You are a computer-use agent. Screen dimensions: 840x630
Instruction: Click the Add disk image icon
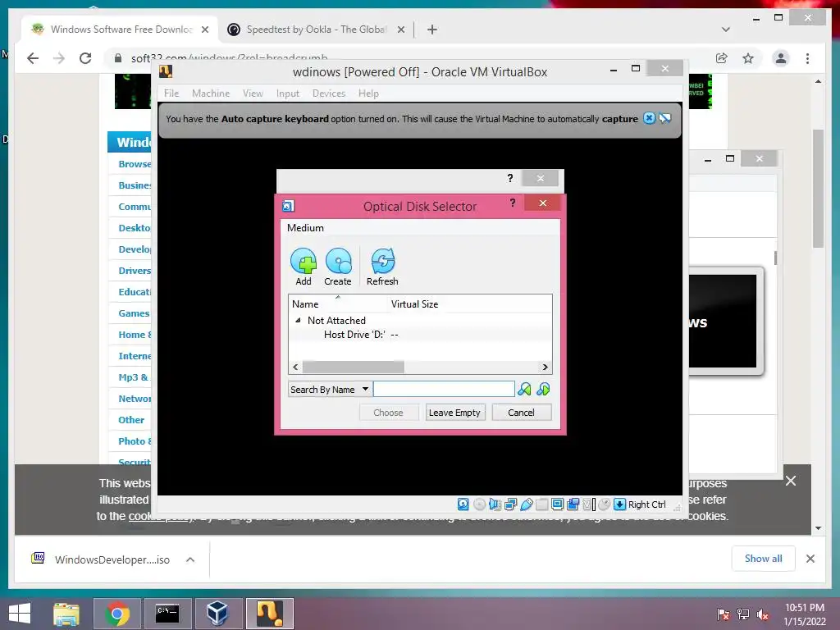(304, 267)
